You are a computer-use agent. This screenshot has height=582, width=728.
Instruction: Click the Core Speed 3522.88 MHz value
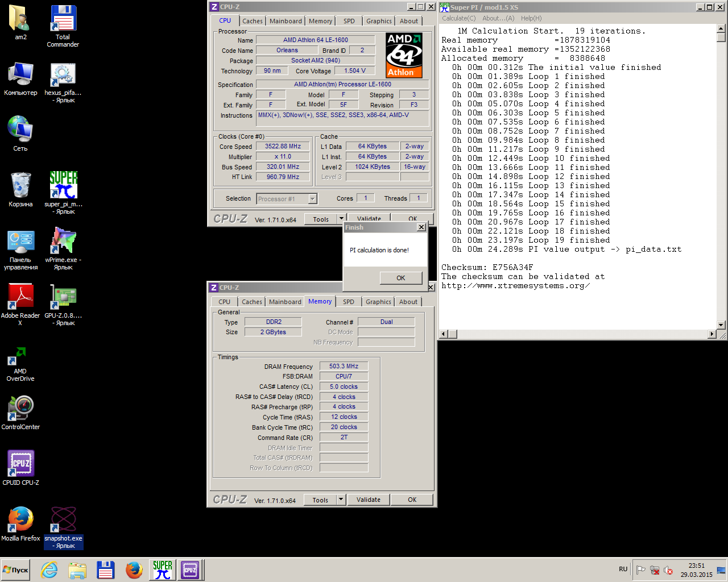tap(283, 146)
